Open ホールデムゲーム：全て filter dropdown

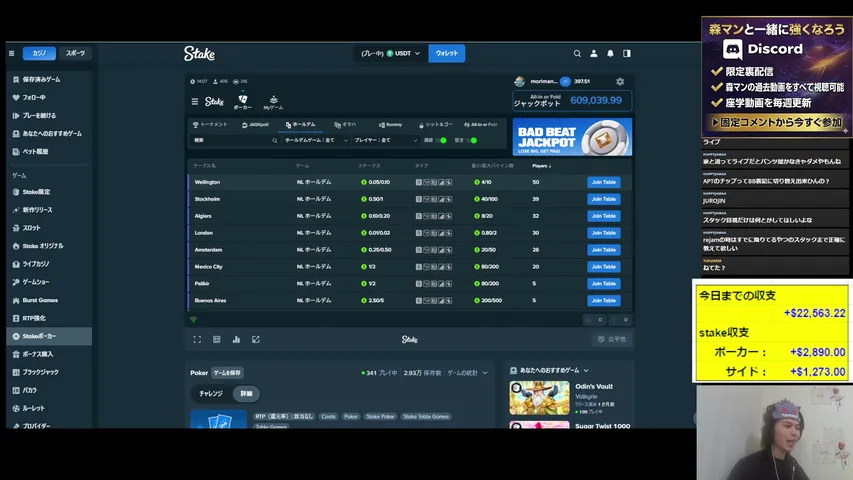point(316,140)
